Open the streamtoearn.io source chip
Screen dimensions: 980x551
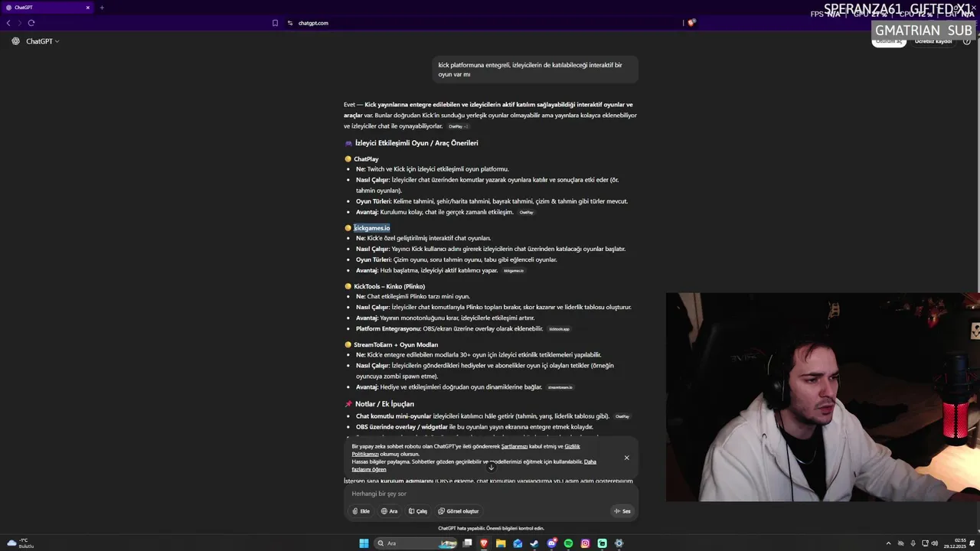coord(560,387)
